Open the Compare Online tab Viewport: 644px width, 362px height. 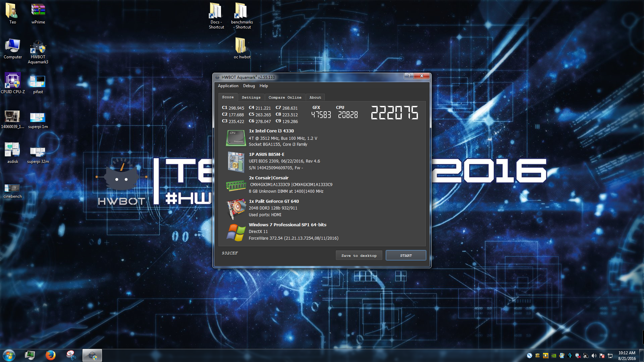point(285,98)
